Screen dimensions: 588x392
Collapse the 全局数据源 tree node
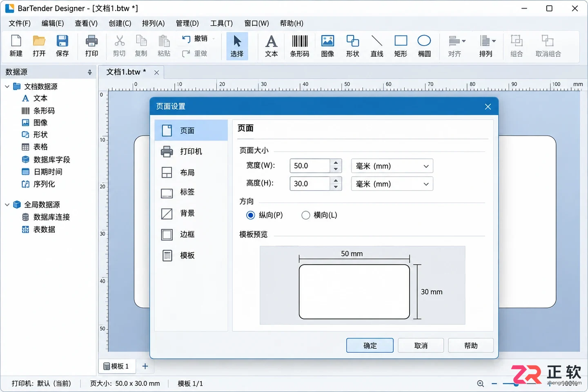[7, 205]
